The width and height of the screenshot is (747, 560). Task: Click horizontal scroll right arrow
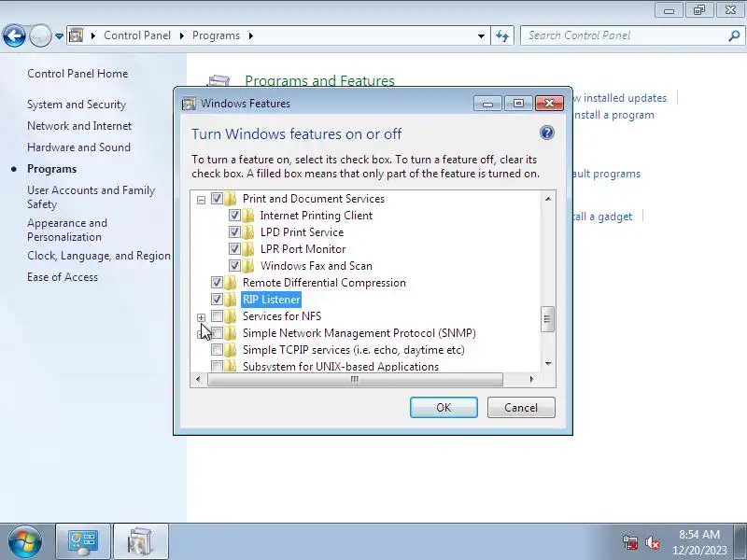pos(531,380)
